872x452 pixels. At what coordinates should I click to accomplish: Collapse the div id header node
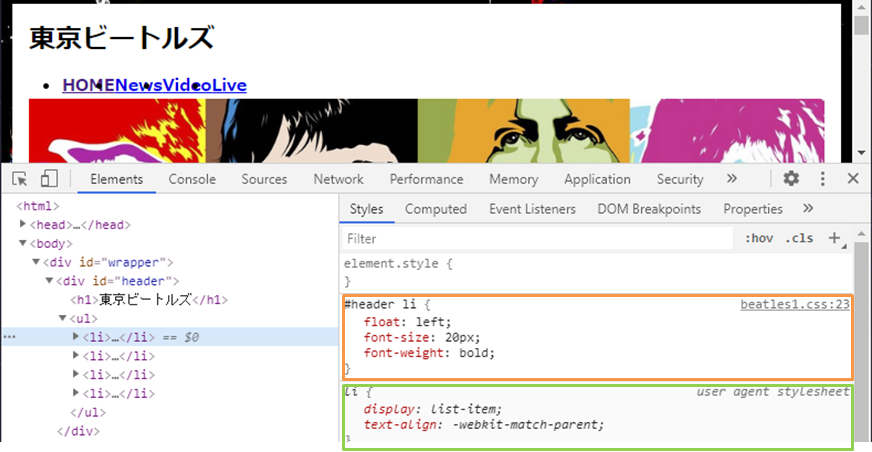[x=49, y=280]
